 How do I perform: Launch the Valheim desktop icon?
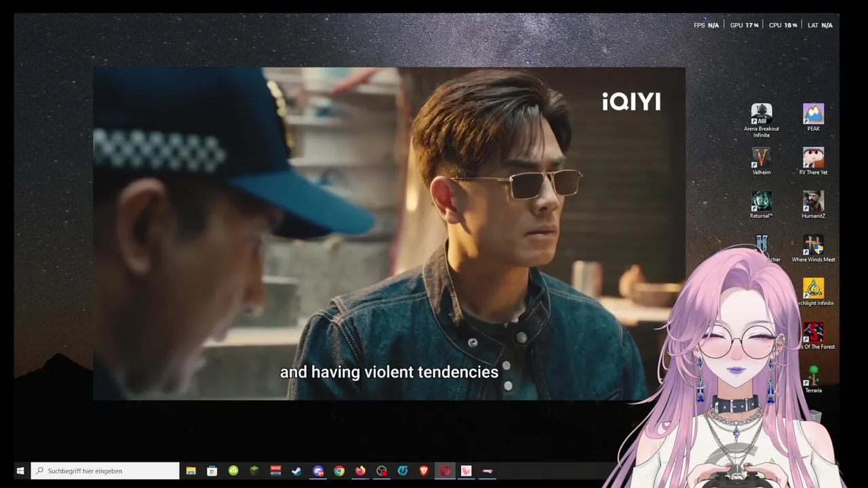click(x=762, y=161)
